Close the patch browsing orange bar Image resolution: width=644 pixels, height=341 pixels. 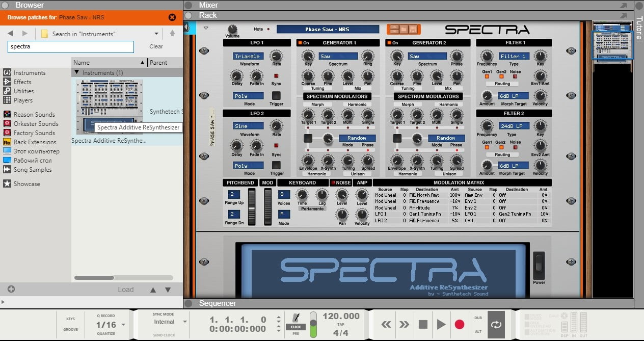pos(172,17)
